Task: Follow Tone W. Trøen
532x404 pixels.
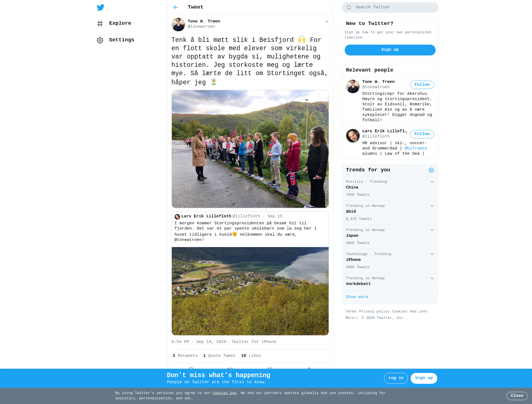Action: pyautogui.click(x=422, y=85)
